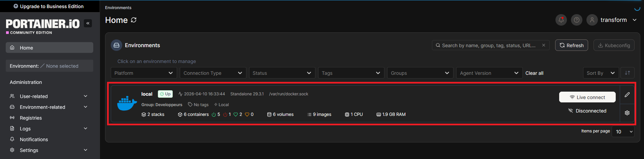Click the No tags label

click(x=198, y=105)
